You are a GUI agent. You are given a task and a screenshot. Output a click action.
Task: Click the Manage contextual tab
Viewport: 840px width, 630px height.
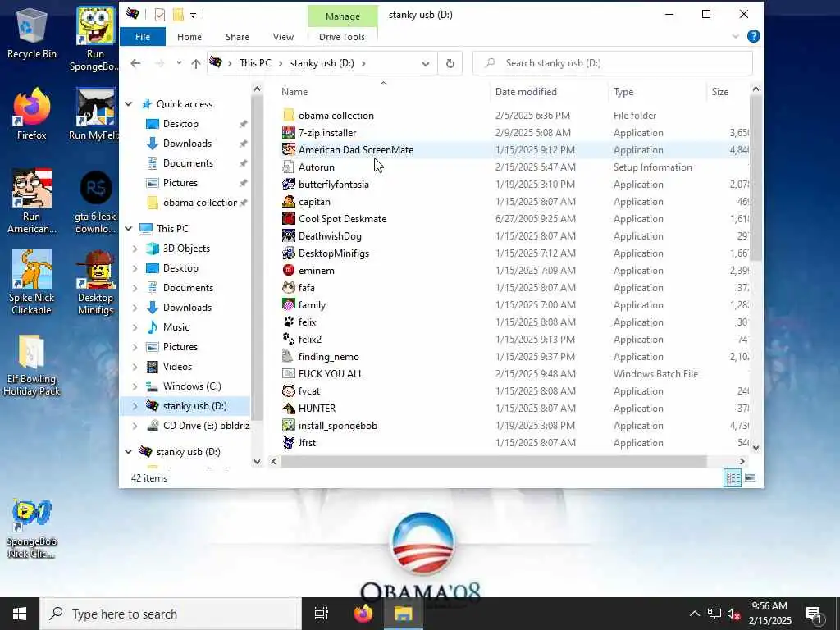pos(343,16)
